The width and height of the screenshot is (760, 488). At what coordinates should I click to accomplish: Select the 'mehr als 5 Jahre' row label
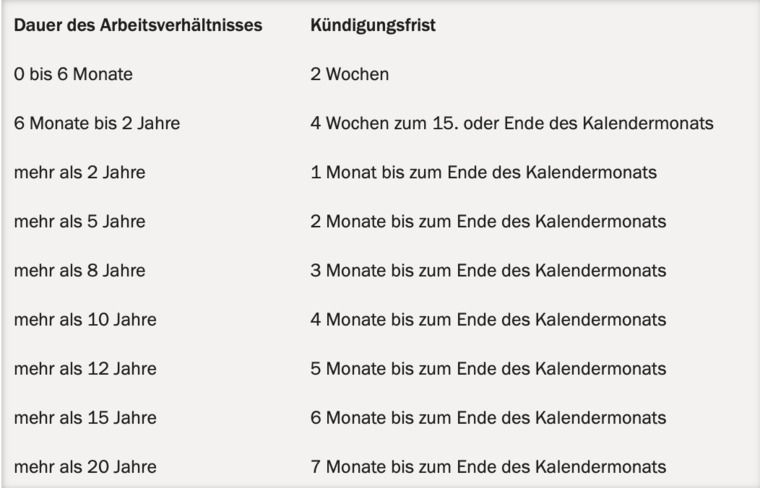click(79, 221)
